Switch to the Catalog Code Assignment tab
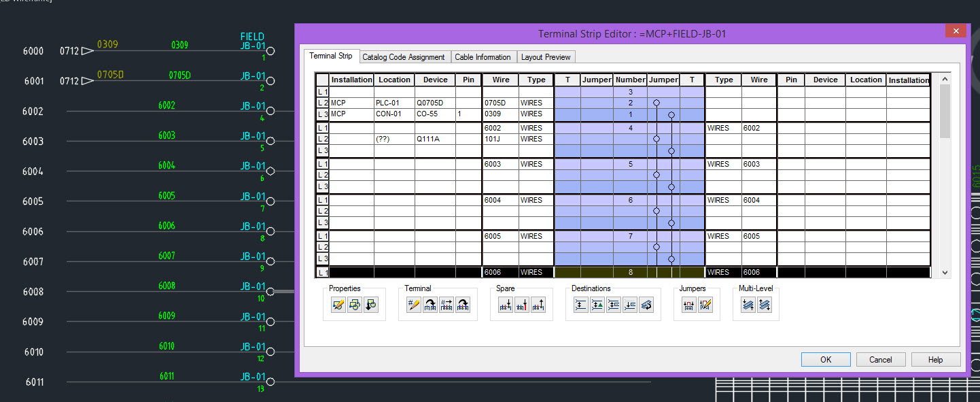This screenshot has width=980, height=402. (404, 57)
